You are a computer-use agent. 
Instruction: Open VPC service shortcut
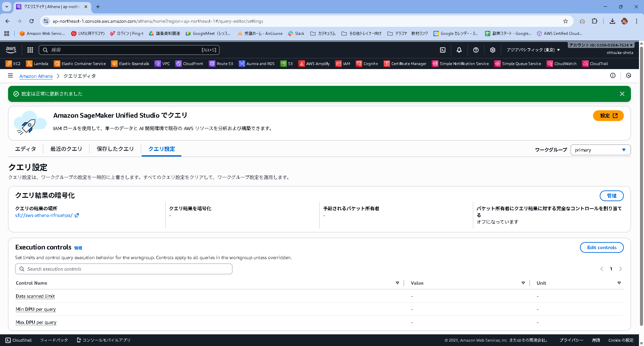click(162, 64)
